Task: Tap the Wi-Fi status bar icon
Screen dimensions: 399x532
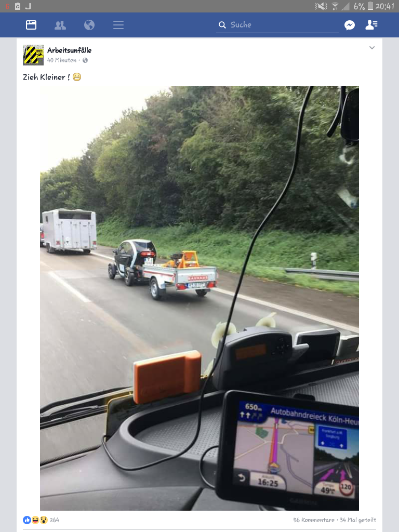Action: [x=335, y=6]
